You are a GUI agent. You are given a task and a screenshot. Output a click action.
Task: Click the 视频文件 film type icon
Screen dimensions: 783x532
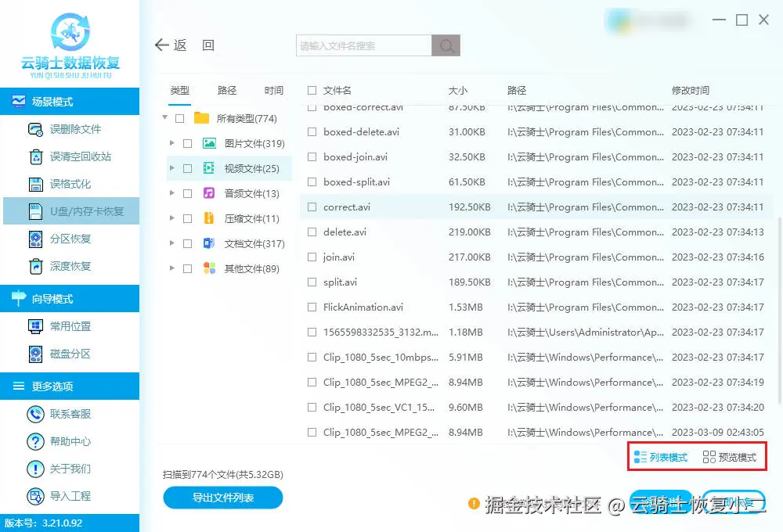click(209, 168)
